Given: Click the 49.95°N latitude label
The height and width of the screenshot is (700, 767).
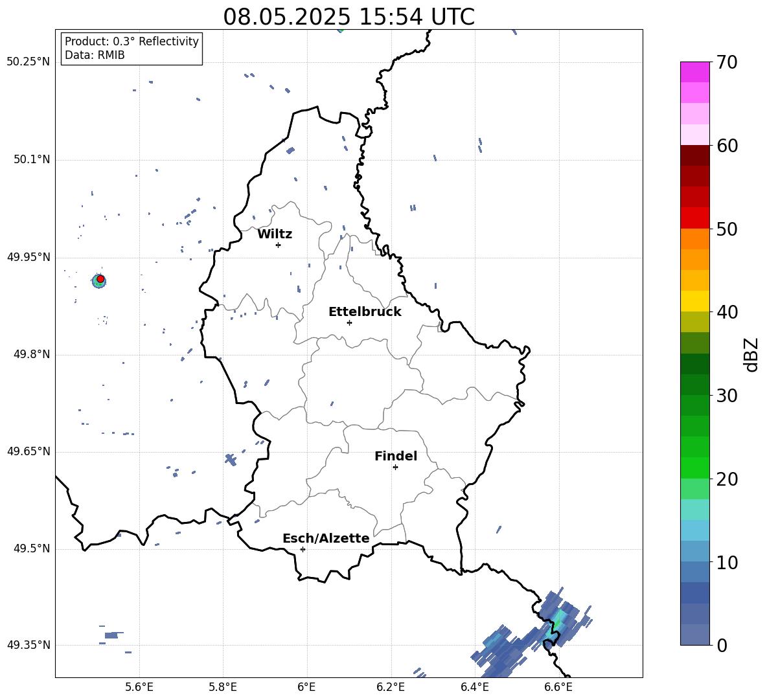Looking at the screenshot, I should (x=29, y=257).
